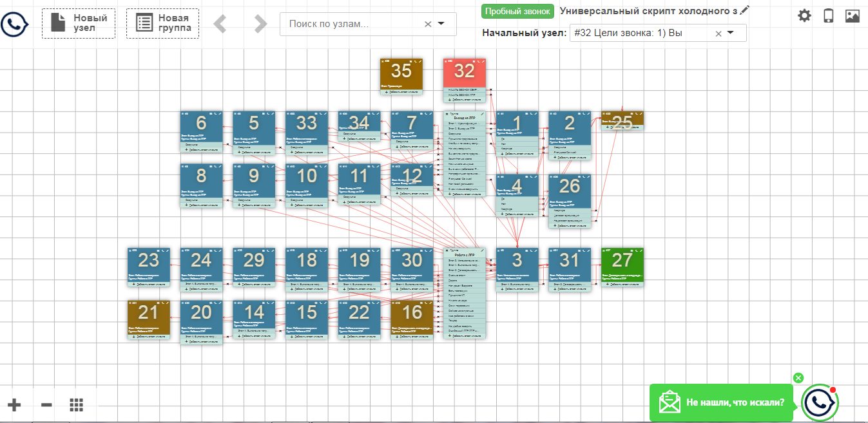
Task: Zoom in with the plus button
Action: 14,405
